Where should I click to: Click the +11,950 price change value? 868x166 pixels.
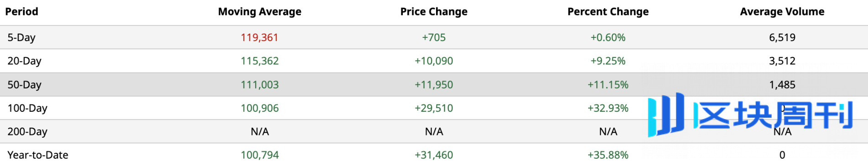[x=434, y=85]
